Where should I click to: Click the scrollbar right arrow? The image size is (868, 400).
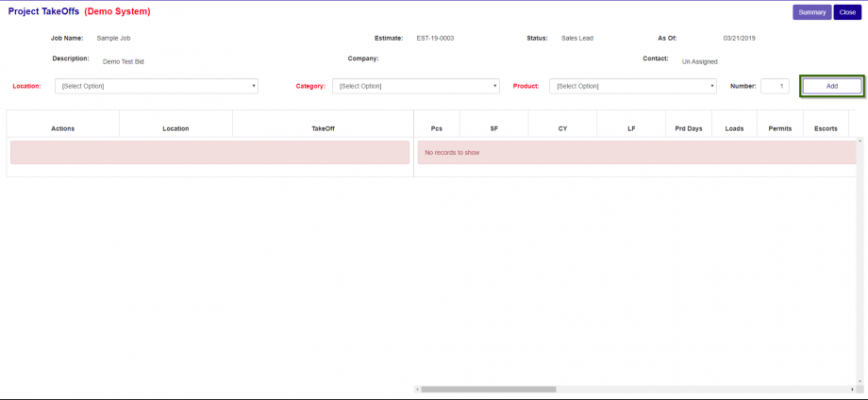[853, 390]
